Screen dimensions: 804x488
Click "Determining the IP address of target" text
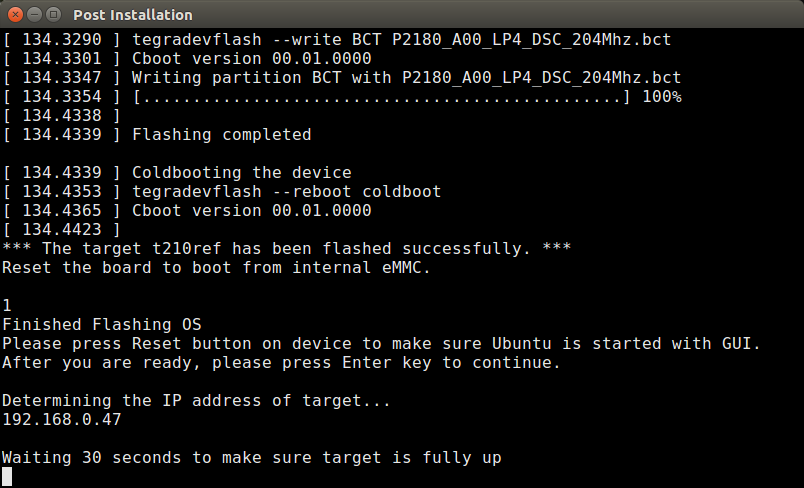click(196, 401)
